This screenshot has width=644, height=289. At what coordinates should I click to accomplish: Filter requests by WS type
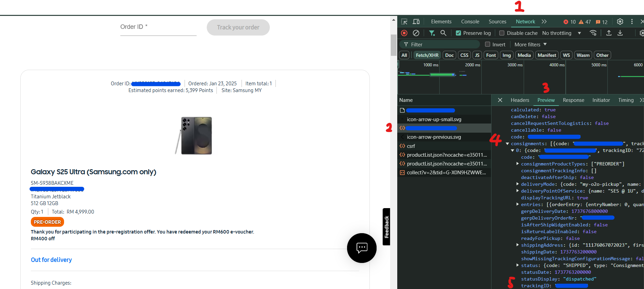coord(566,55)
